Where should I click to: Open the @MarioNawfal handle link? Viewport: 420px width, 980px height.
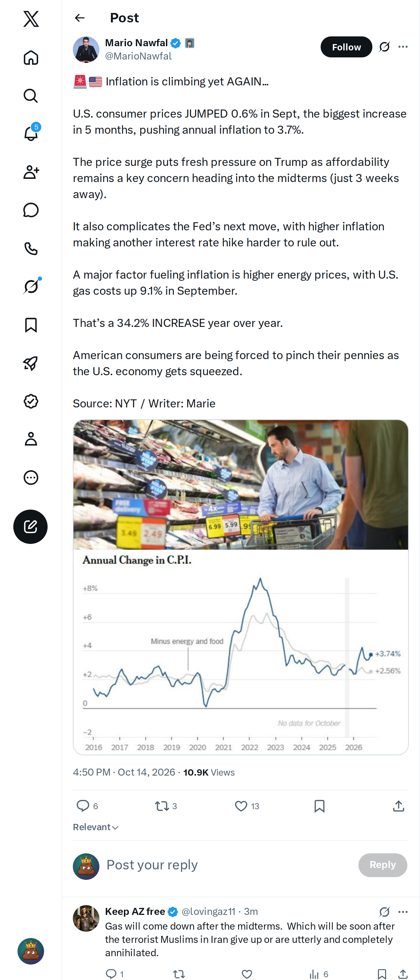pos(139,56)
